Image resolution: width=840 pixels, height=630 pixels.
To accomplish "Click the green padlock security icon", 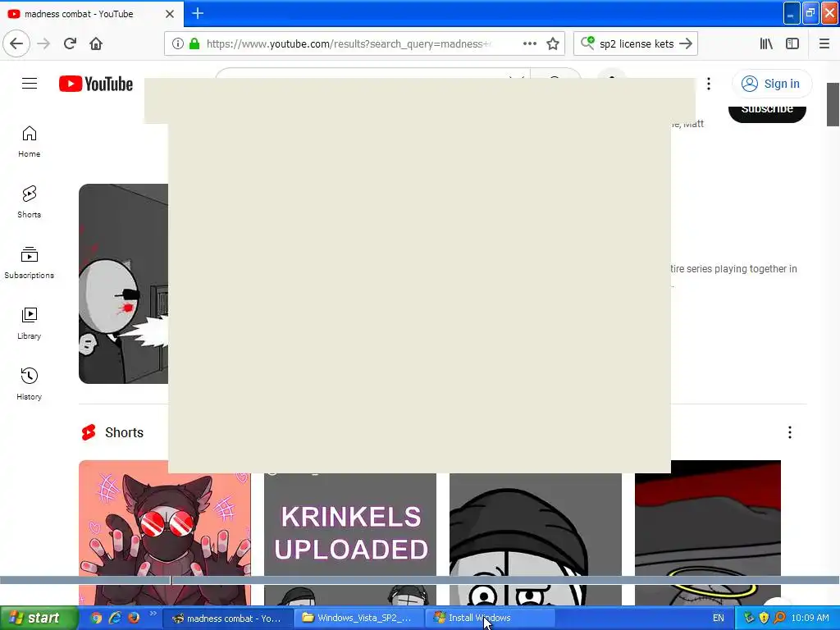I will click(194, 43).
